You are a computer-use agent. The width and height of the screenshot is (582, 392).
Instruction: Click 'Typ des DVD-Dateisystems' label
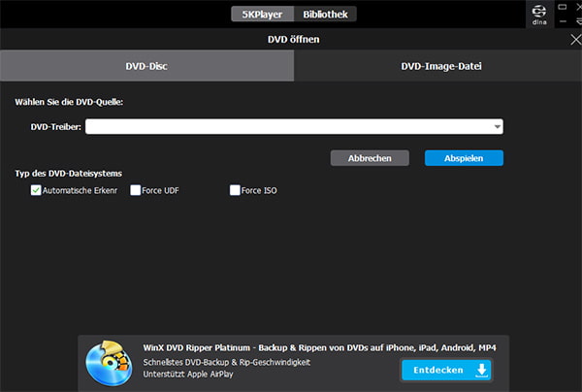tap(68, 174)
